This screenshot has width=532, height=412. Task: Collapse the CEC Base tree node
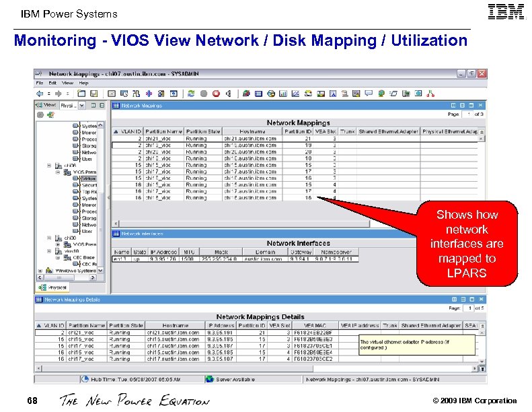pos(58,257)
